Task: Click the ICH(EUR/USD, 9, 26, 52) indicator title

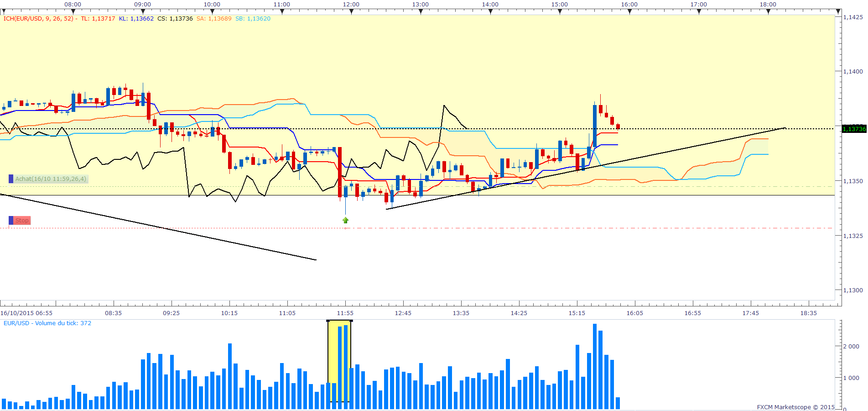Action: [x=38, y=19]
